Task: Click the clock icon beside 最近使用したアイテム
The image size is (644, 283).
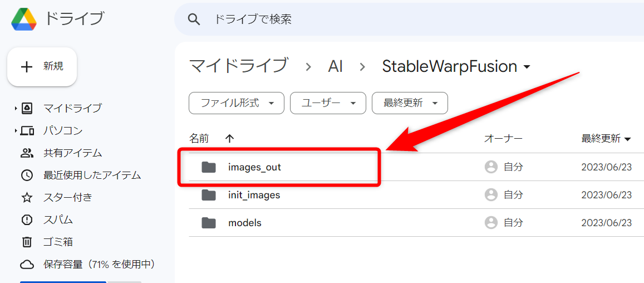Action: pos(27,175)
